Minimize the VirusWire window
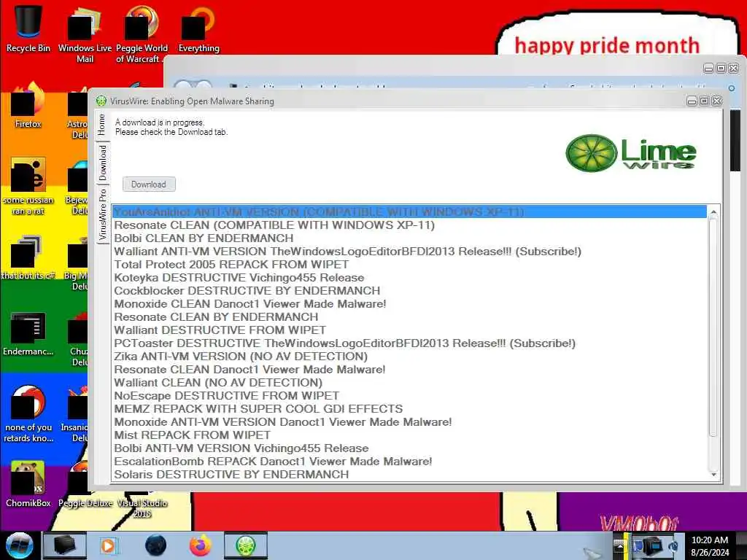 pyautogui.click(x=692, y=101)
